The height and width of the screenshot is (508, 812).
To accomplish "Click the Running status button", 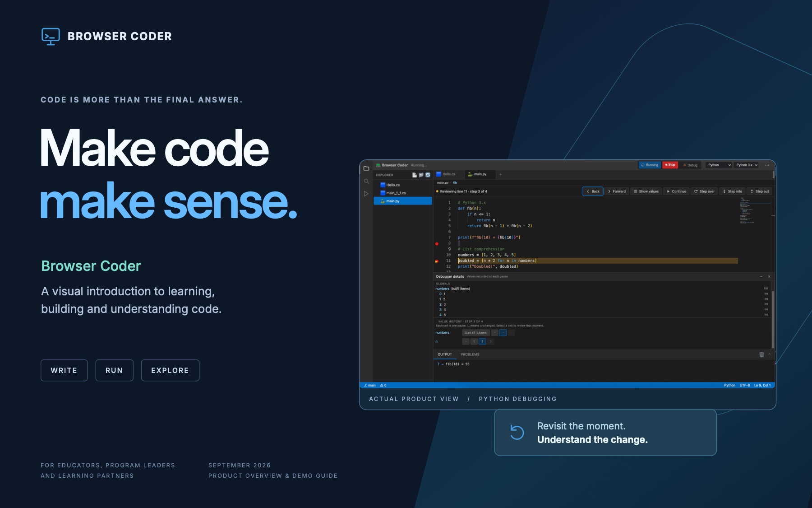I will [x=650, y=165].
